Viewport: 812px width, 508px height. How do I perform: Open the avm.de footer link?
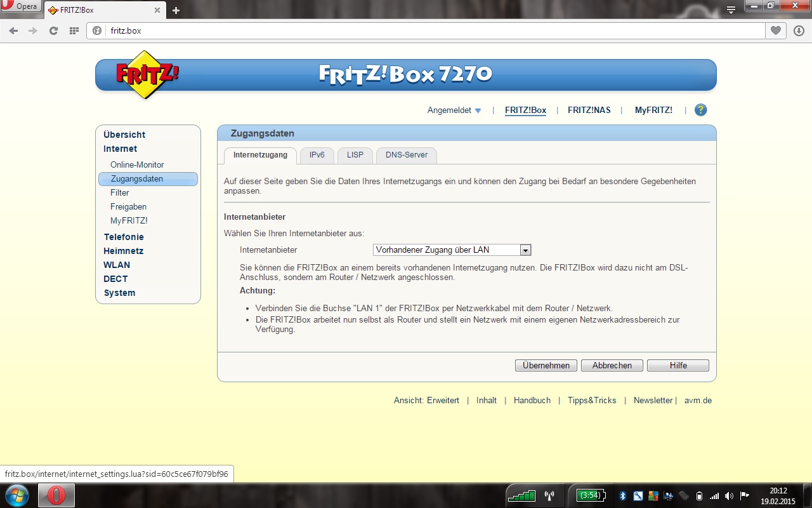point(698,401)
